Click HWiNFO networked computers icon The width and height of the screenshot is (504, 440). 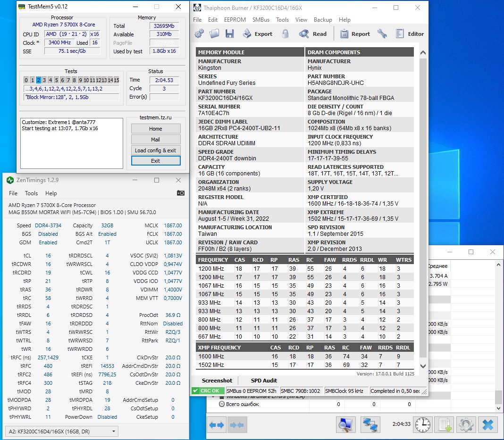click(x=370, y=425)
